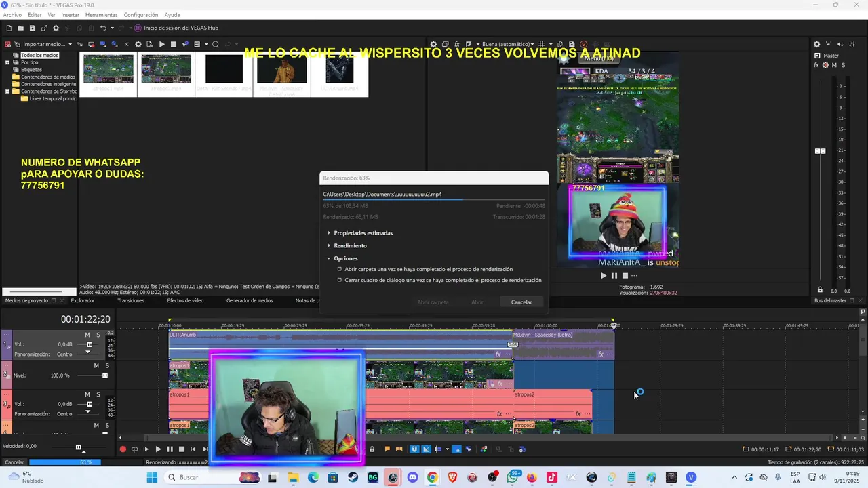Undo the last action with arrow icon
The width and height of the screenshot is (868, 488).
point(102,28)
